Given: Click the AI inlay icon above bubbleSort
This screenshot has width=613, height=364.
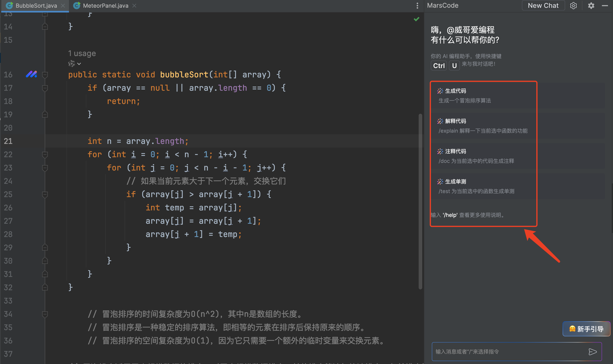Looking at the screenshot, I should 71,64.
